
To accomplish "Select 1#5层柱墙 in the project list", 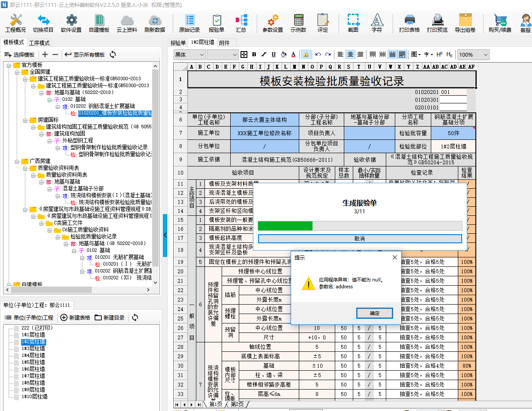I will pos(33,362).
